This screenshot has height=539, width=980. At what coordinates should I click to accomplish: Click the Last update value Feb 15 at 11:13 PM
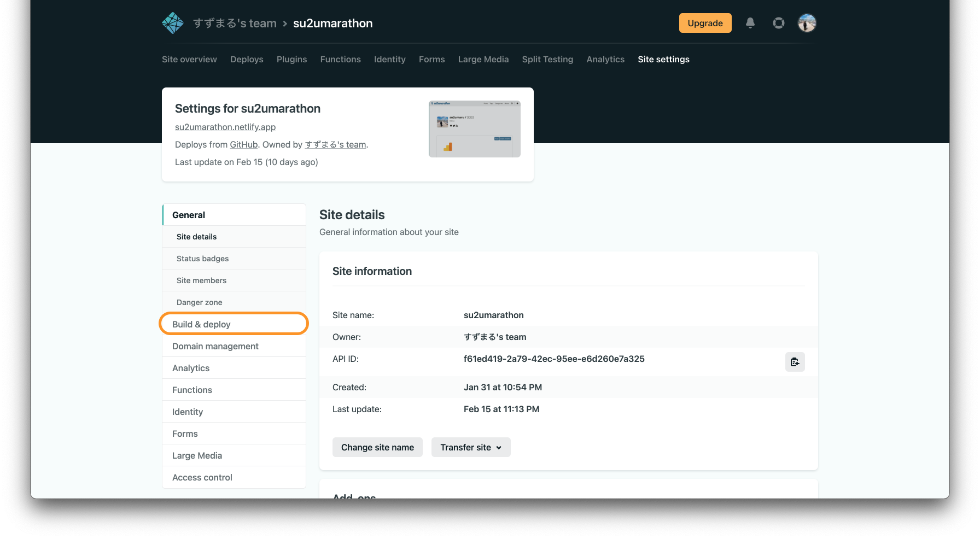tap(501, 409)
